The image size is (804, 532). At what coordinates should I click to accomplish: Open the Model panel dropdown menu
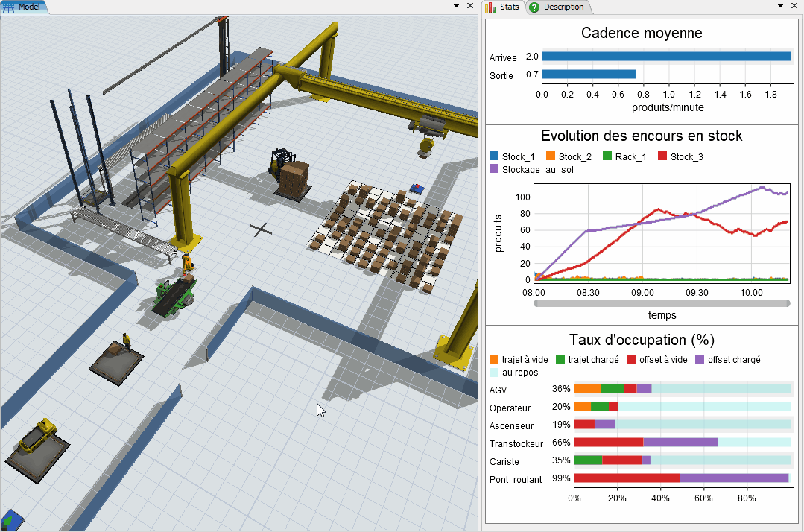pos(455,5)
